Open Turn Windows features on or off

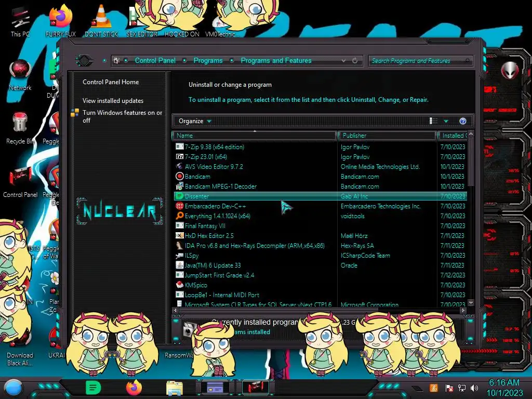(122, 116)
